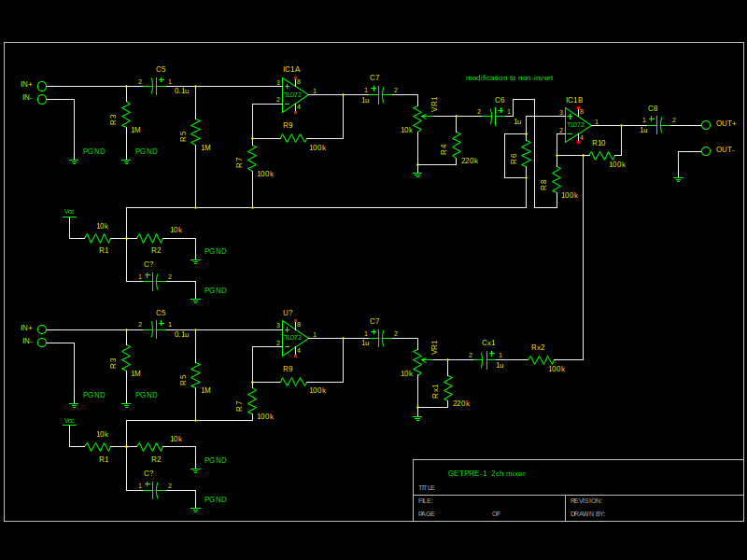
Task: Select the IC1A TL072 op-amp symbol
Action: coord(294,95)
